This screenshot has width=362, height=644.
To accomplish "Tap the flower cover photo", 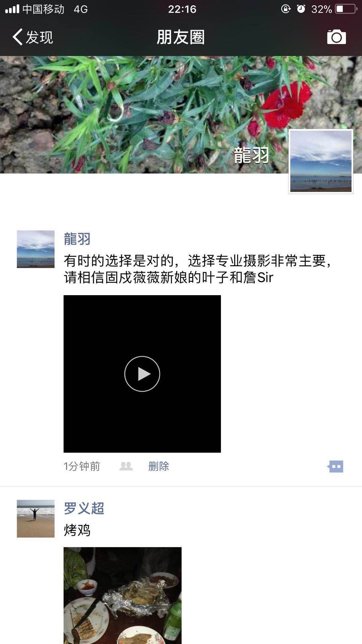I will (x=144, y=114).
